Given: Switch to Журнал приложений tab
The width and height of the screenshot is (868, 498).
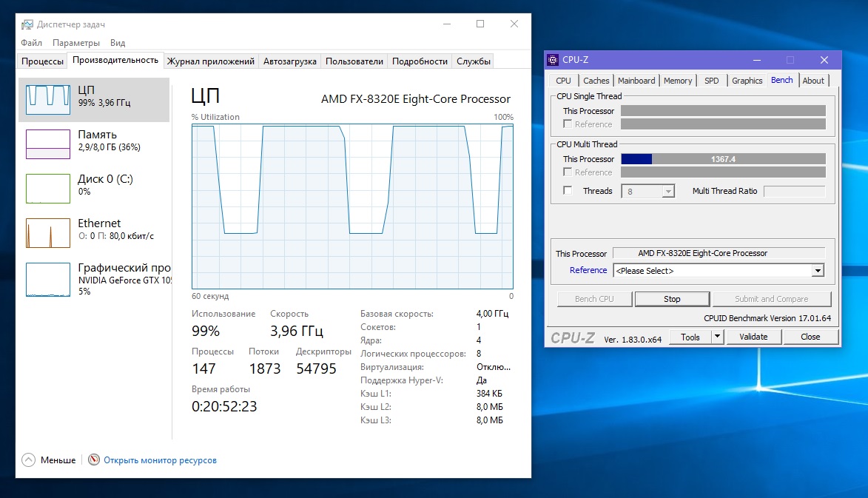Looking at the screenshot, I should point(210,61).
